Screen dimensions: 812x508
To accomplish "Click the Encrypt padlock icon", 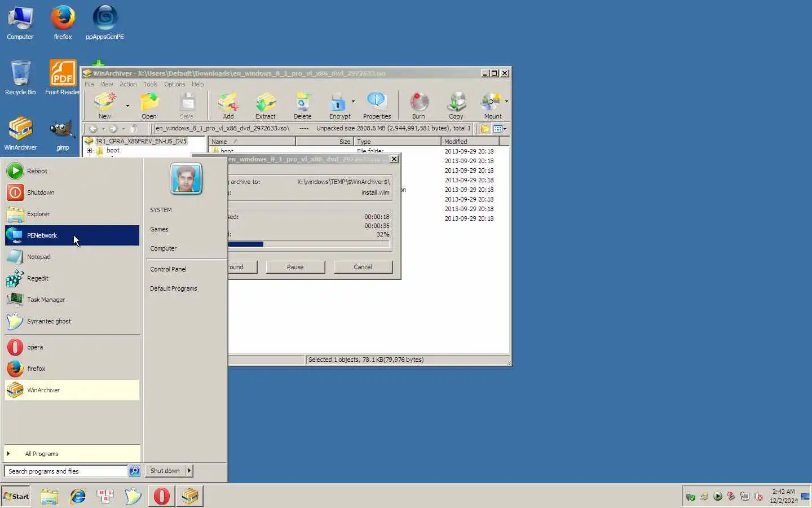I will (x=338, y=102).
